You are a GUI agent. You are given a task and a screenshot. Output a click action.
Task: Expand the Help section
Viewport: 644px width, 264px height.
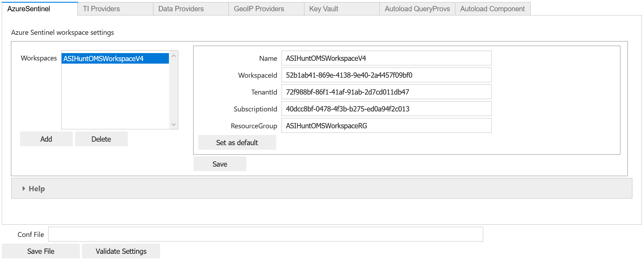point(322,188)
